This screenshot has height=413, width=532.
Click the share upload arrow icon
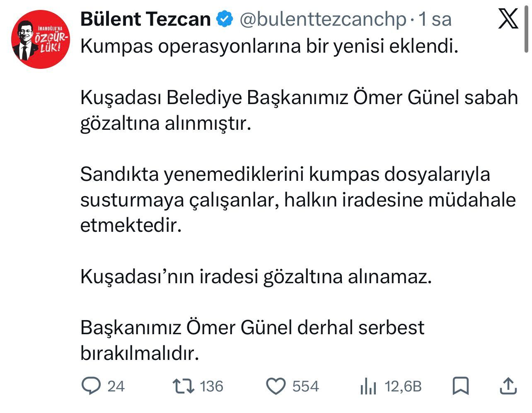click(x=508, y=386)
